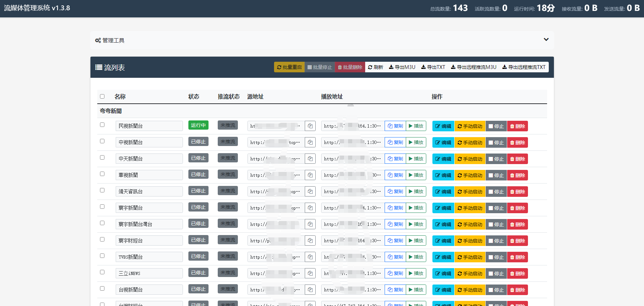Collapse the 弯弯新聞 group header
This screenshot has height=306, width=644.
[111, 111]
